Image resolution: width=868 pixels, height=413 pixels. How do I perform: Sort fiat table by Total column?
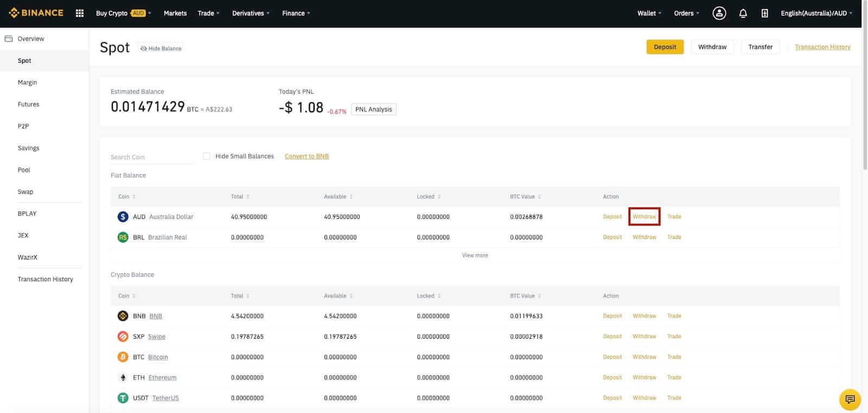240,197
